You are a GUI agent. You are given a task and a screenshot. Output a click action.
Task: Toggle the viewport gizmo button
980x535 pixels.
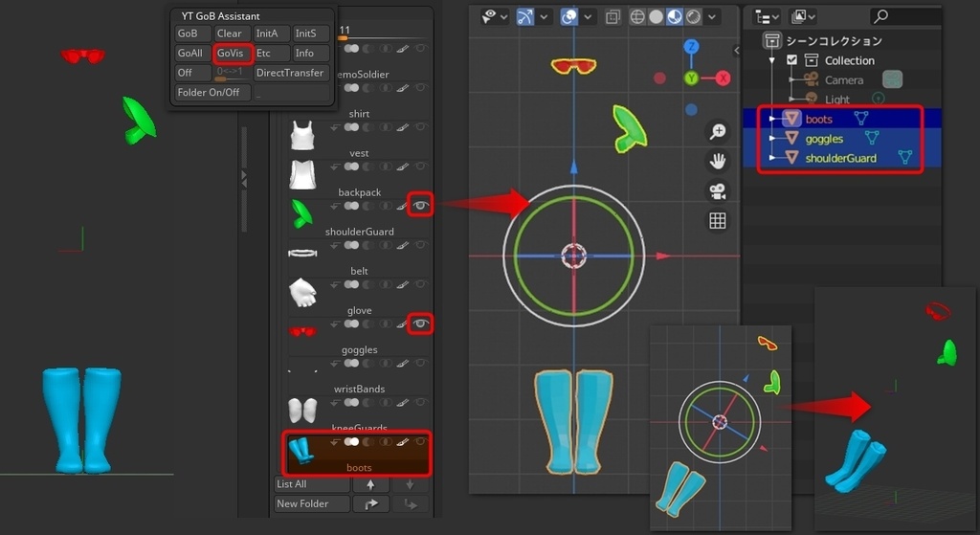click(x=525, y=17)
